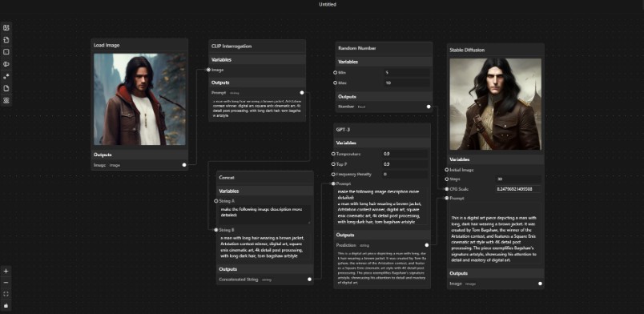Click the Random Number Min input port
Viewport: 644px width, 314px height.
pyautogui.click(x=335, y=72)
